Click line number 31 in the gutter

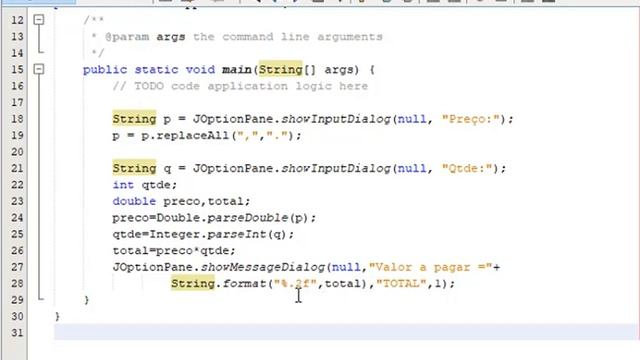(x=17, y=333)
